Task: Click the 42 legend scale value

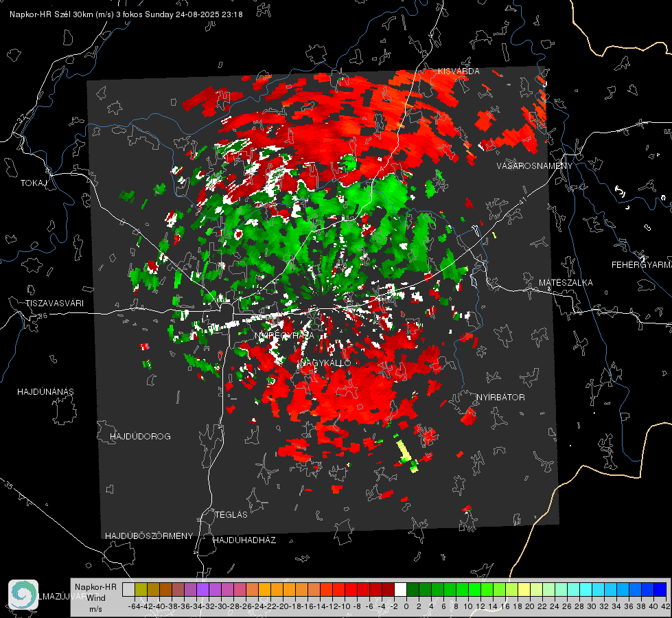Action: 665,606
